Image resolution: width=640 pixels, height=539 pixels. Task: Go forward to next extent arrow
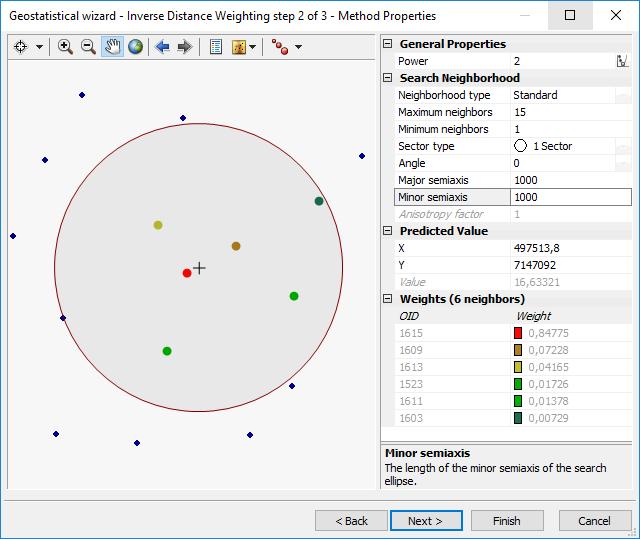tap(184, 47)
